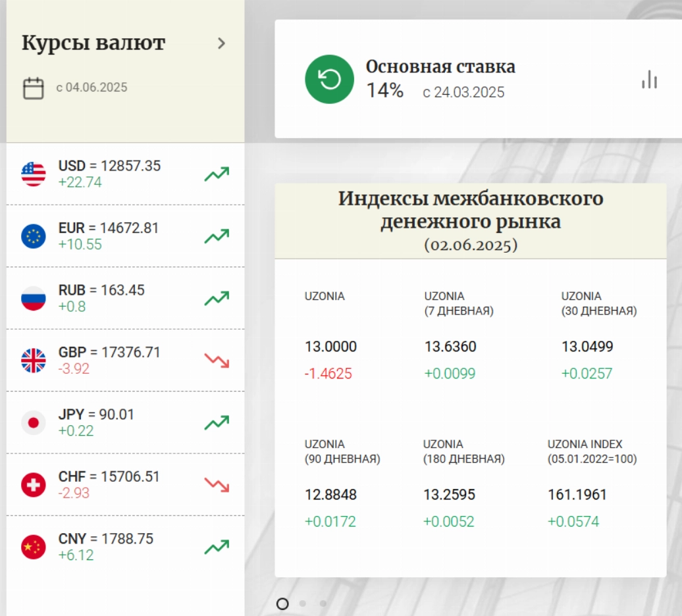
Task: Click the '+6.12' CNY change value
Action: 76,555
